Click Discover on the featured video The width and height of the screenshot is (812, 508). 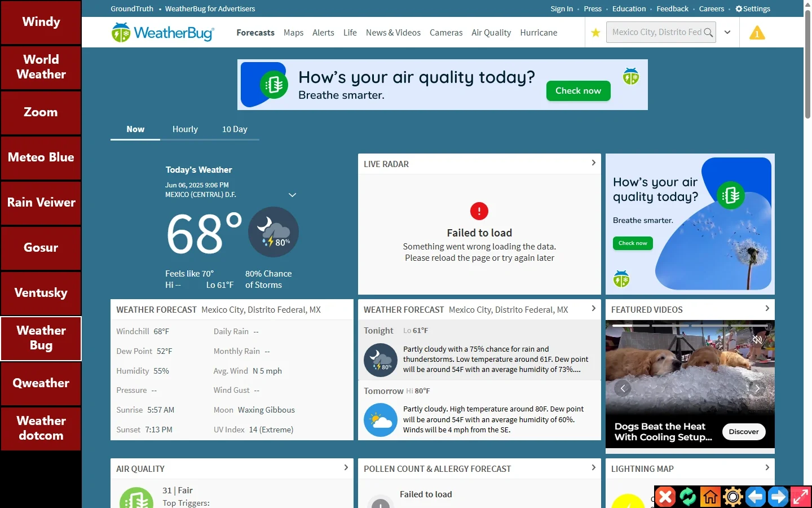[744, 432]
